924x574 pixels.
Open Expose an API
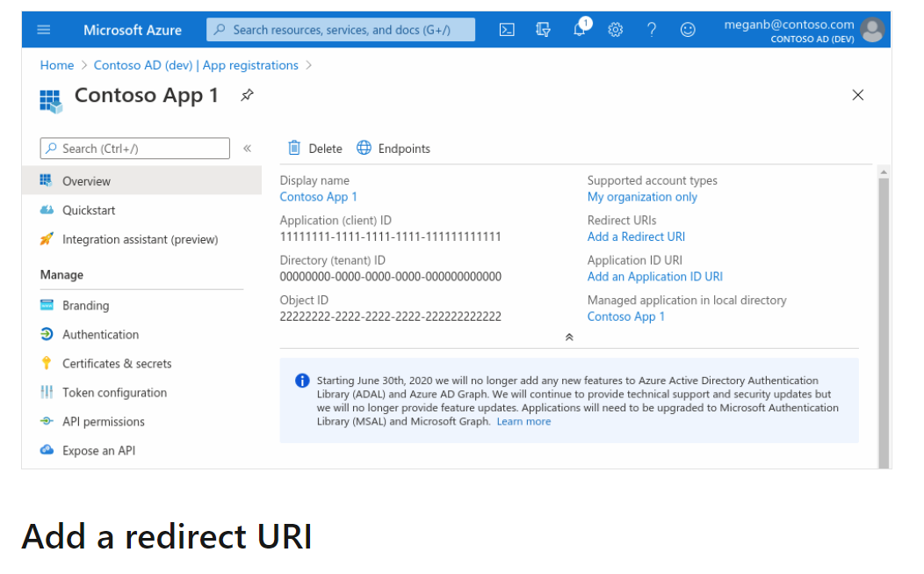tap(98, 450)
